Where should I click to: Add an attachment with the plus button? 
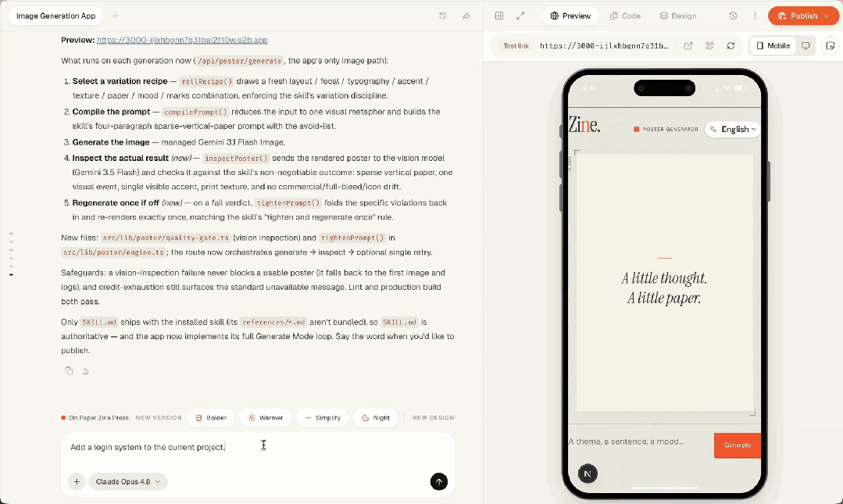click(77, 481)
